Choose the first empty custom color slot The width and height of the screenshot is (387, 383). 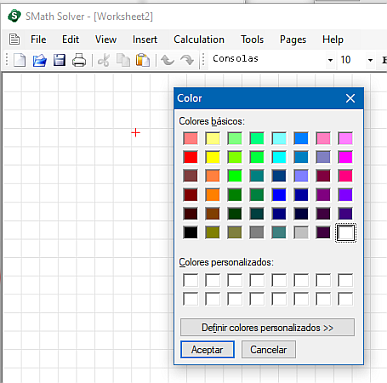point(190,280)
